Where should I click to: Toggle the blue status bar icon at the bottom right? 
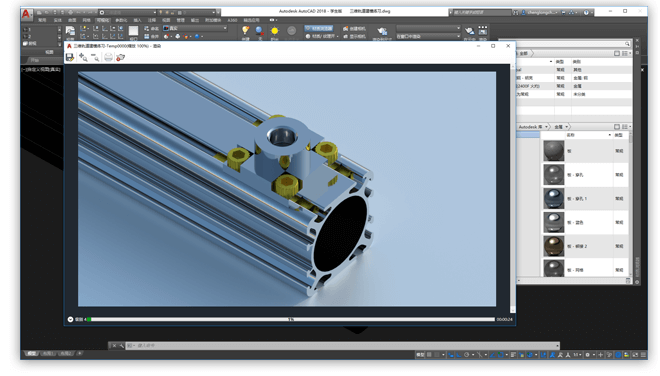tap(618, 355)
